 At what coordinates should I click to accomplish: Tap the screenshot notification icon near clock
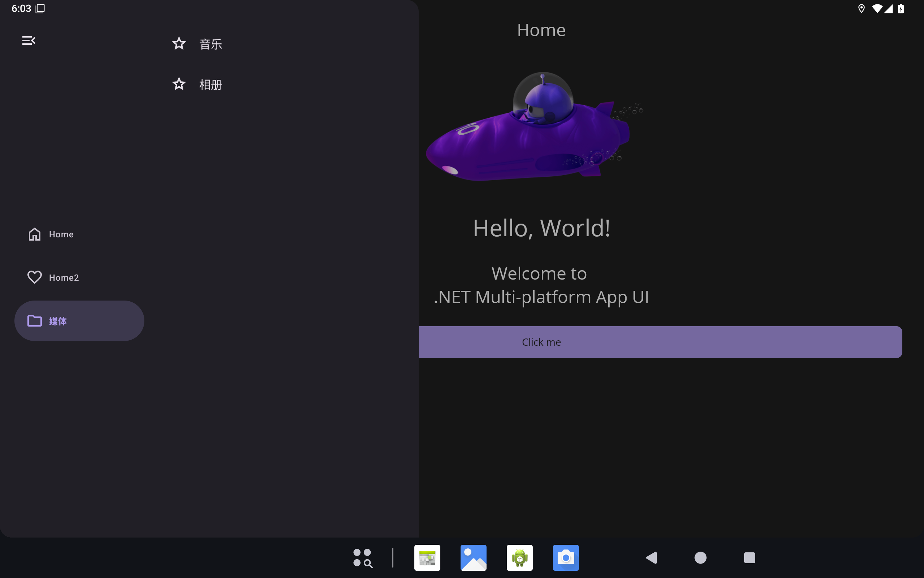pos(40,8)
